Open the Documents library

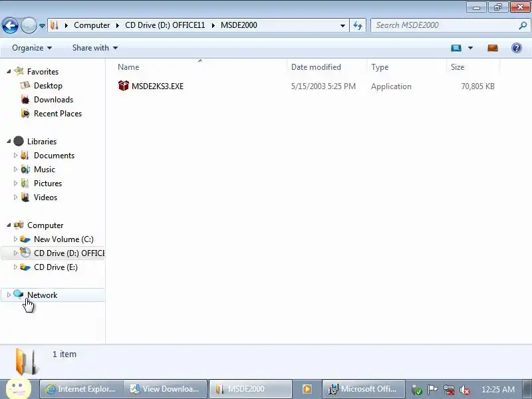(54, 156)
